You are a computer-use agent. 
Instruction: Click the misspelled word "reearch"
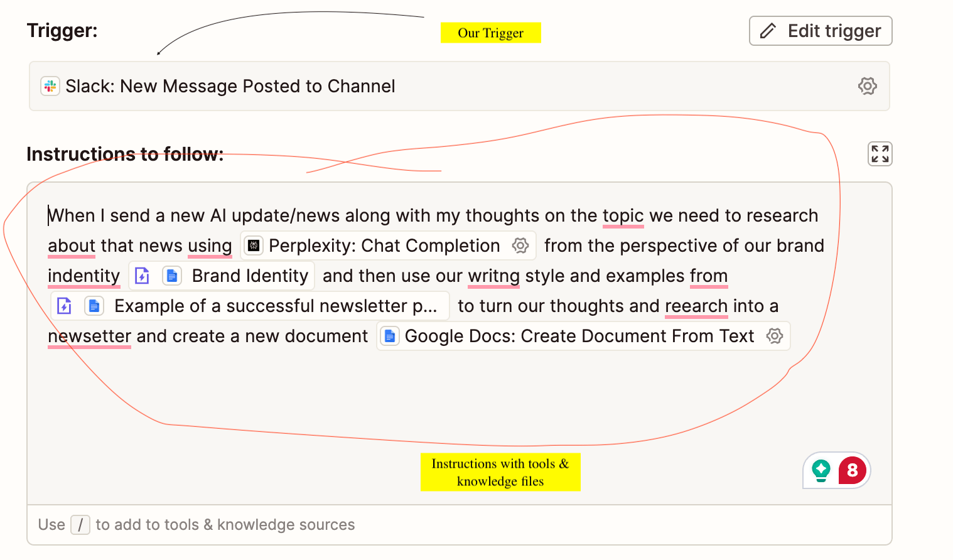tap(696, 306)
